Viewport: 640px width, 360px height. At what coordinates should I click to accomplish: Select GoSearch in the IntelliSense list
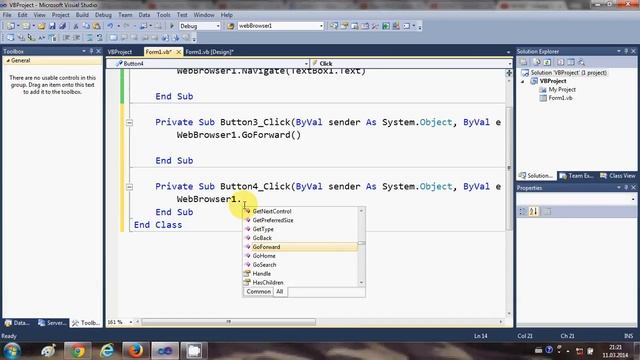[300, 265]
